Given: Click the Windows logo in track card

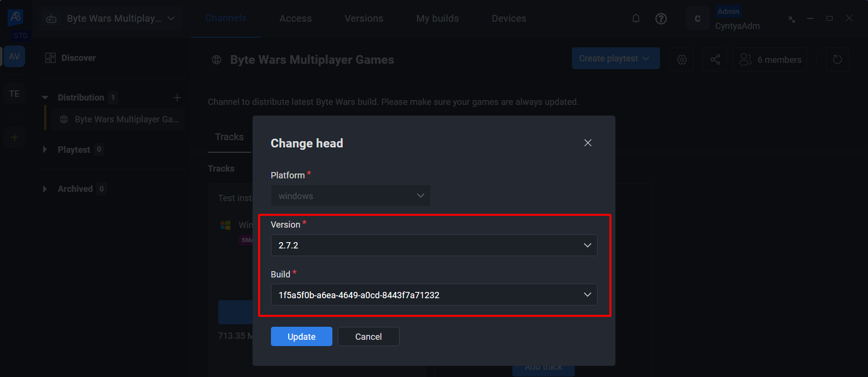Looking at the screenshot, I should [225, 225].
